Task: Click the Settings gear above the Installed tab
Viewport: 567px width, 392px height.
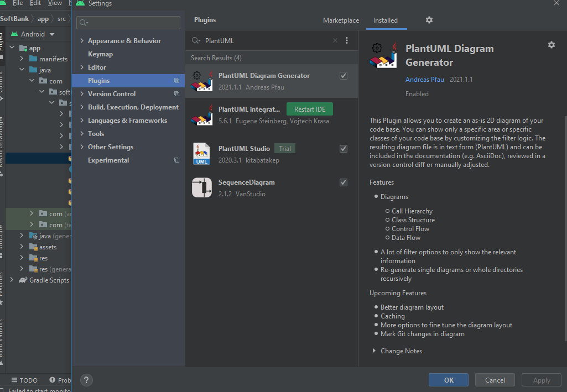Action: tap(429, 20)
